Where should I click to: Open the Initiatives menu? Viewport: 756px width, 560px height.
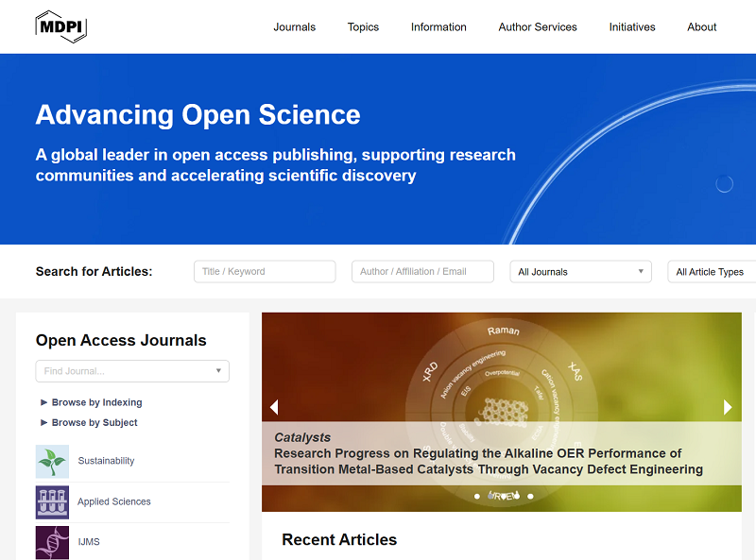632,27
